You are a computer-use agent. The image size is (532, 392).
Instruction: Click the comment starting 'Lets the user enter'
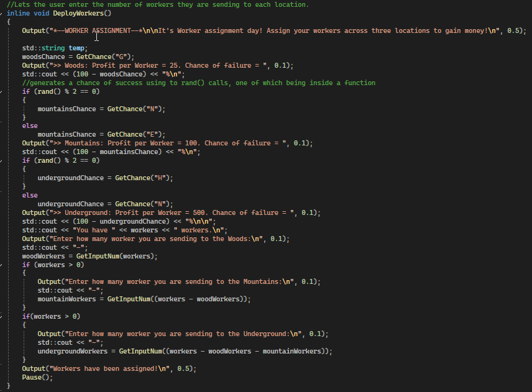(158, 4)
